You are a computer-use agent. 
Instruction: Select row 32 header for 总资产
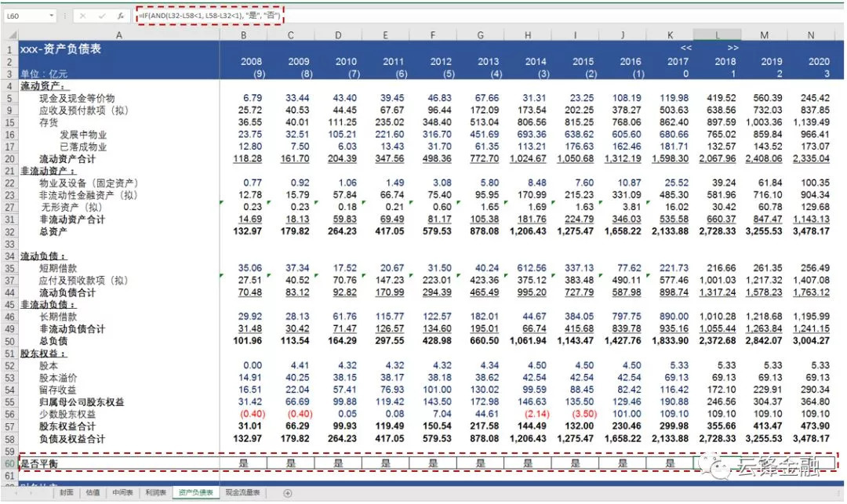coord(9,232)
